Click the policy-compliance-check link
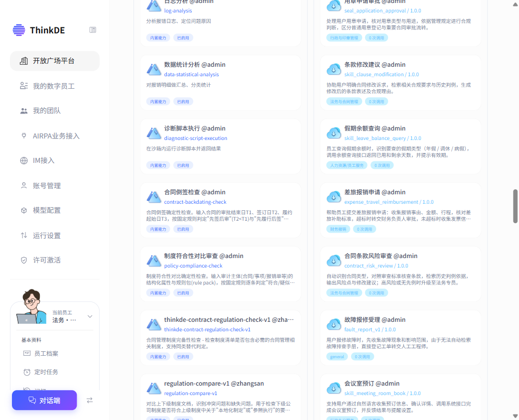The width and height of the screenshot is (519, 420). click(x=193, y=266)
